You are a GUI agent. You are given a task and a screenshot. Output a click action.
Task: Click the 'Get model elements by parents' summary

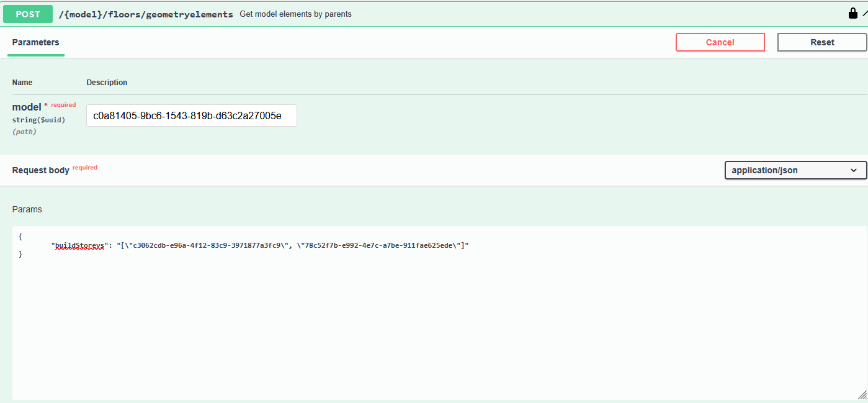(295, 14)
